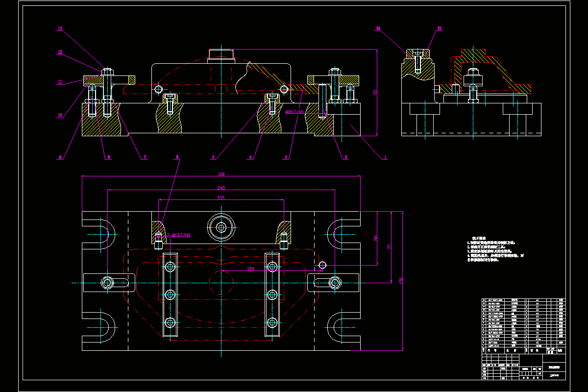The width and height of the screenshot is (588, 392).
Task: Select part balloon number 13
Action: point(60,29)
